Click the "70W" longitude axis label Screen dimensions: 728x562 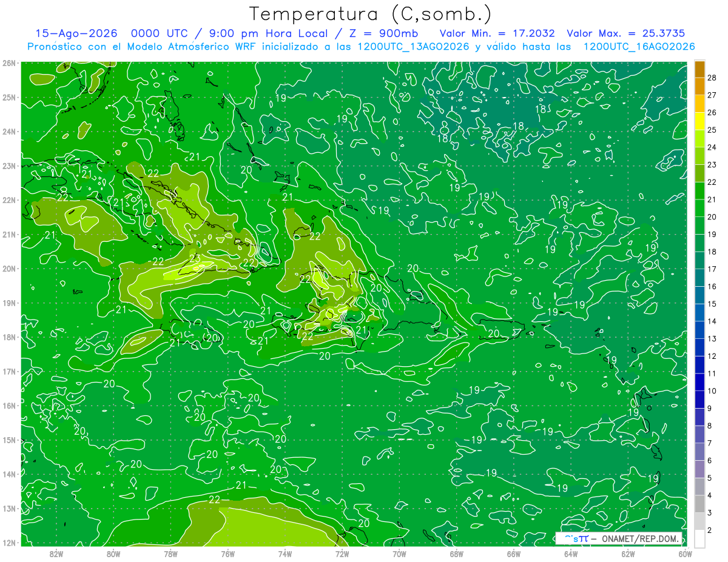tap(399, 554)
